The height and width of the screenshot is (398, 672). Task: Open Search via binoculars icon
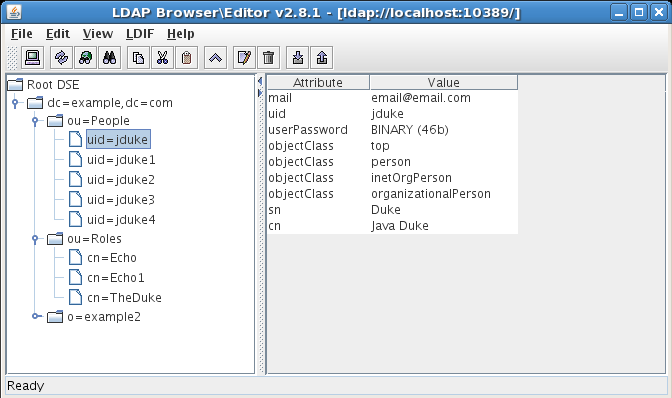click(109, 57)
